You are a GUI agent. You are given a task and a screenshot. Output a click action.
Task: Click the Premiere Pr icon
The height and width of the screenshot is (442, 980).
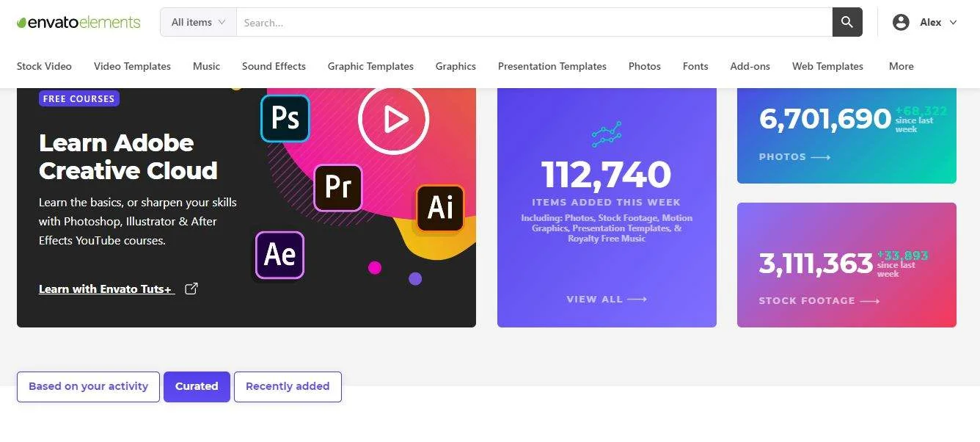coord(338,187)
